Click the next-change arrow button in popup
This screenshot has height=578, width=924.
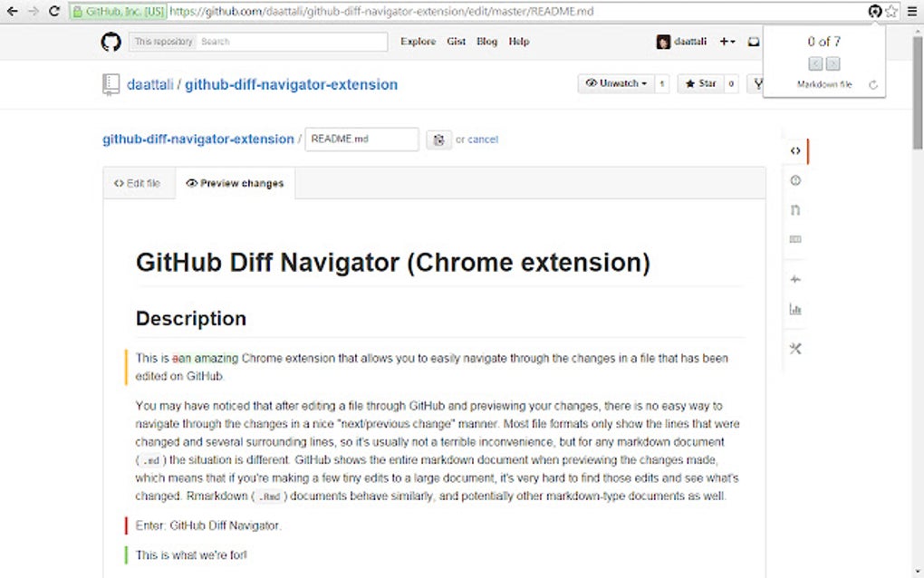pyautogui.click(x=833, y=64)
